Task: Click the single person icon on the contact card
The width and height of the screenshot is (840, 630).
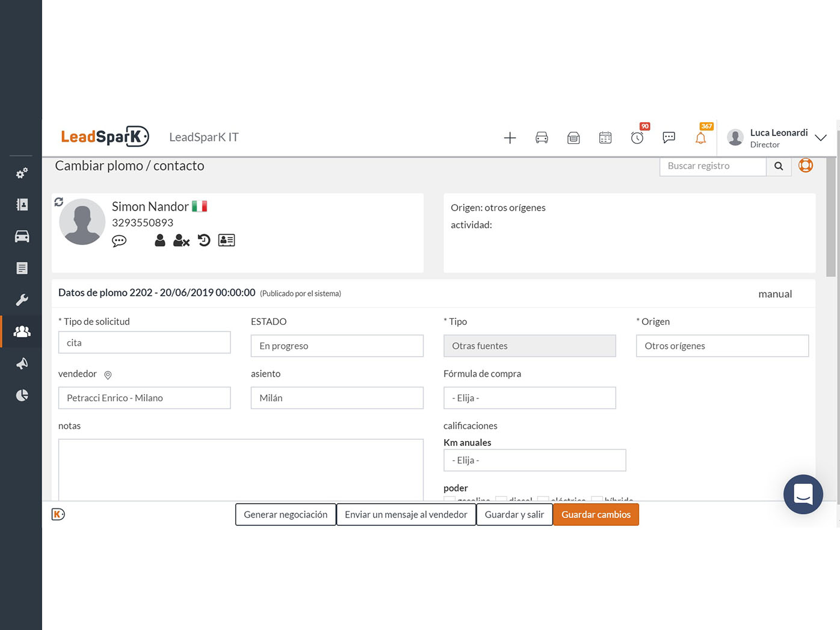Action: pos(160,240)
